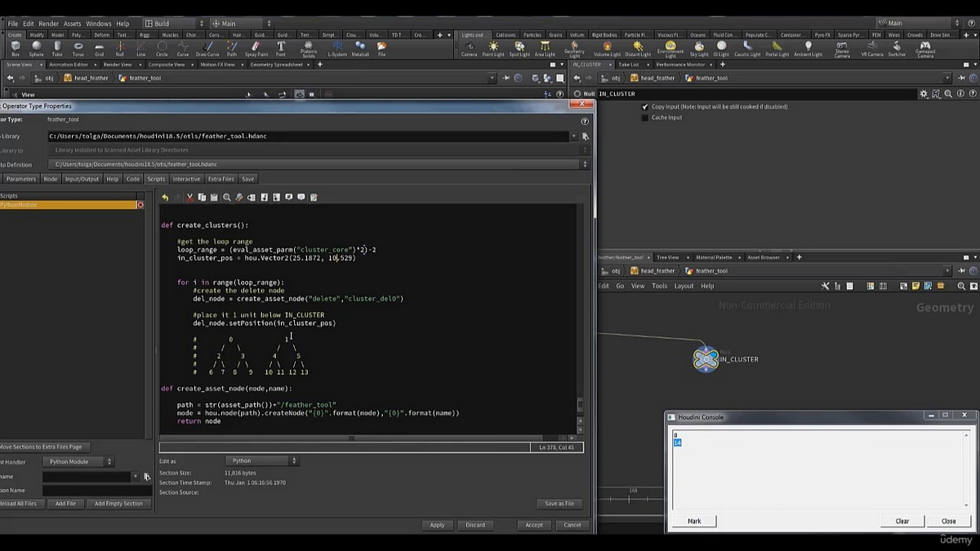The image size is (980, 551).
Task: Click the Discard button
Action: [x=475, y=525]
